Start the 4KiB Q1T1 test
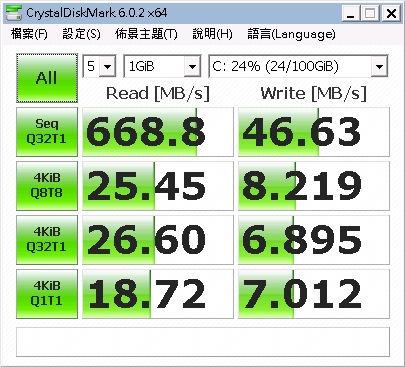Viewport: 405px width, 367px height. pos(47,294)
